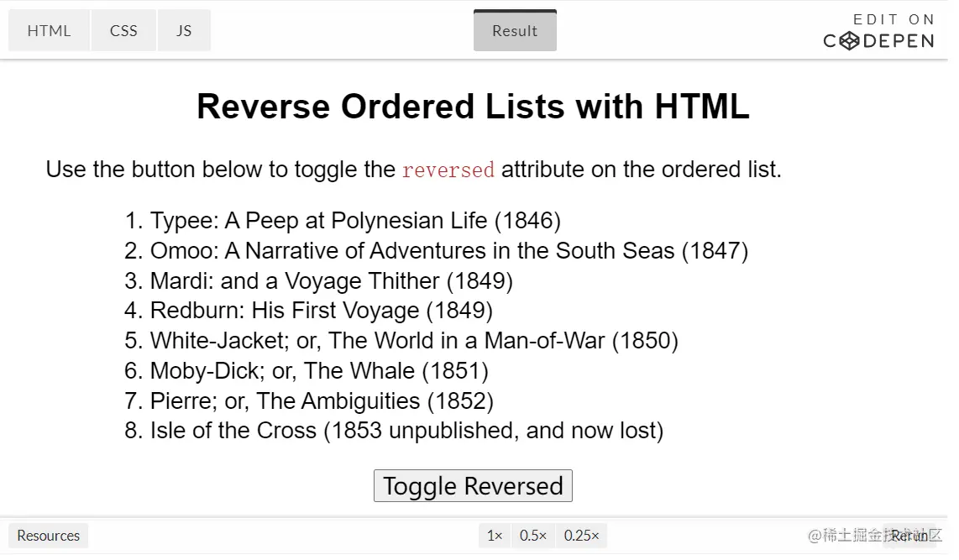Screen dimensions: 959x560
Task: Click the Moby-Dick list item
Action: click(x=319, y=371)
